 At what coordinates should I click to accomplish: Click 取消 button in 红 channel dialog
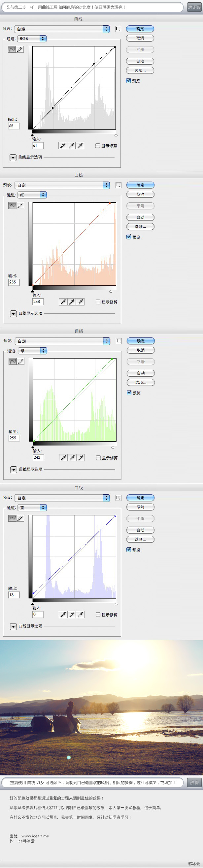(x=141, y=194)
